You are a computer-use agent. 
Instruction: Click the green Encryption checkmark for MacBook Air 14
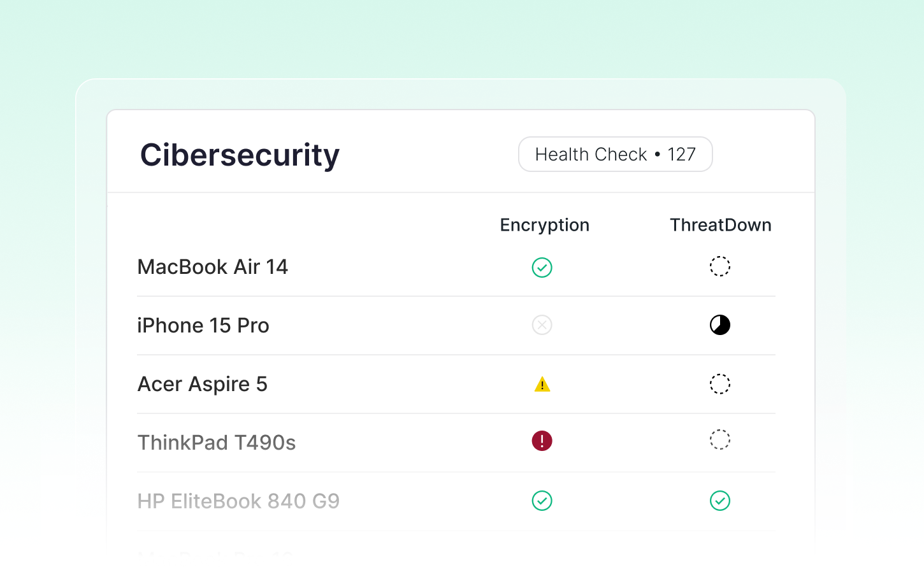tap(542, 268)
